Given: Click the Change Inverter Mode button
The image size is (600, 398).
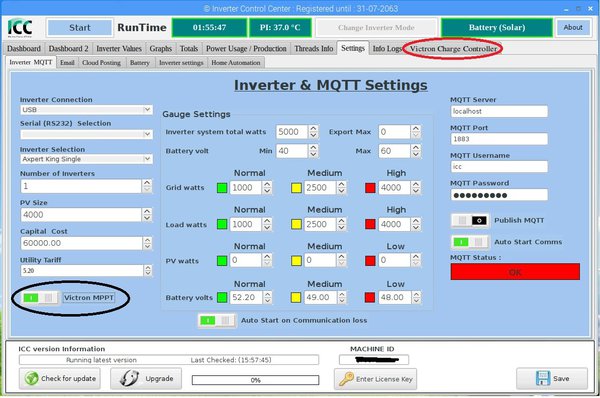Looking at the screenshot, I should click(376, 28).
